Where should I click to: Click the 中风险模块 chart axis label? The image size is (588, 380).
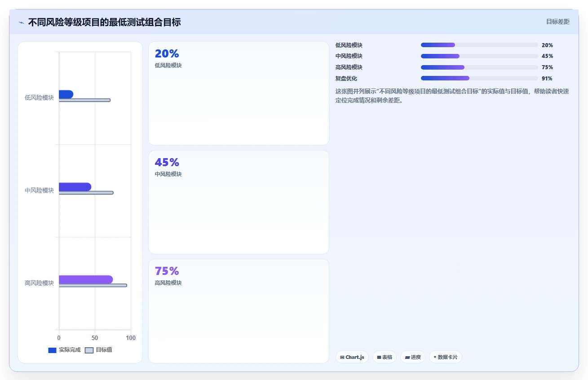click(x=39, y=190)
